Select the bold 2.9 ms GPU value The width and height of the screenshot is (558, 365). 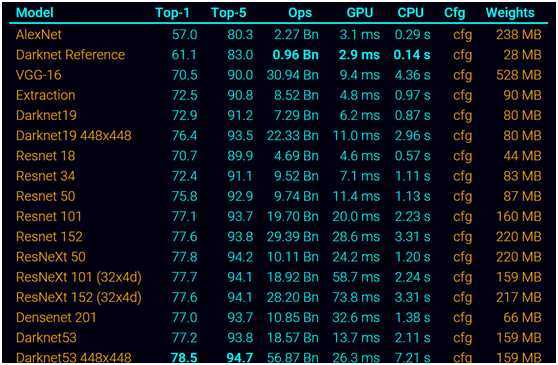tap(359, 55)
